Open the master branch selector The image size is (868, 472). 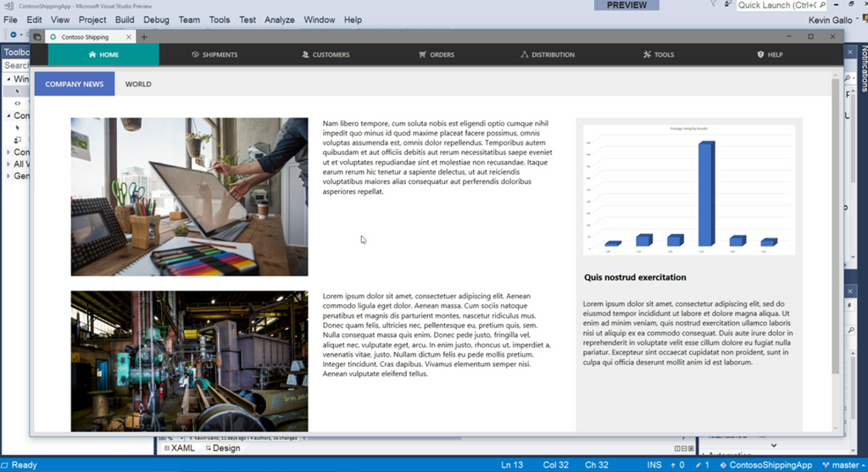coord(843,465)
